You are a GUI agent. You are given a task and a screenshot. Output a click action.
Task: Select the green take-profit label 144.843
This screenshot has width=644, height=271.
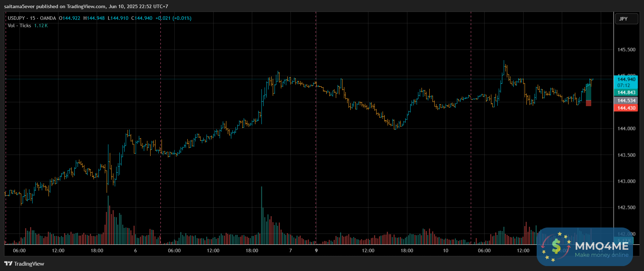coord(626,92)
